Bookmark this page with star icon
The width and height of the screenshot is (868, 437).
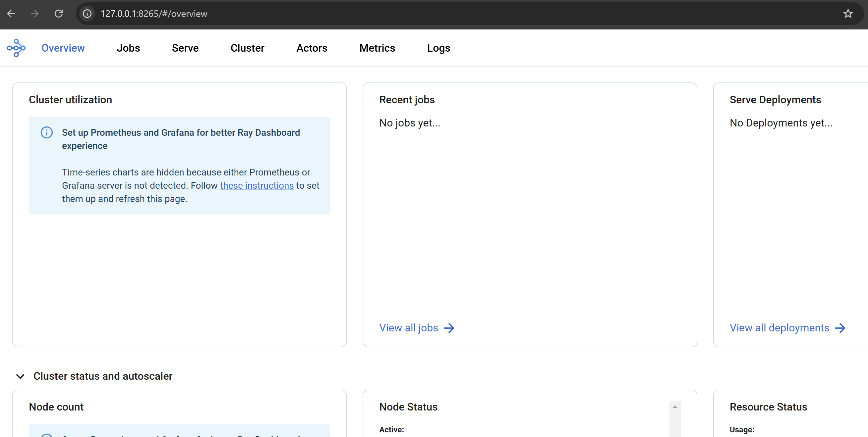[x=848, y=14]
